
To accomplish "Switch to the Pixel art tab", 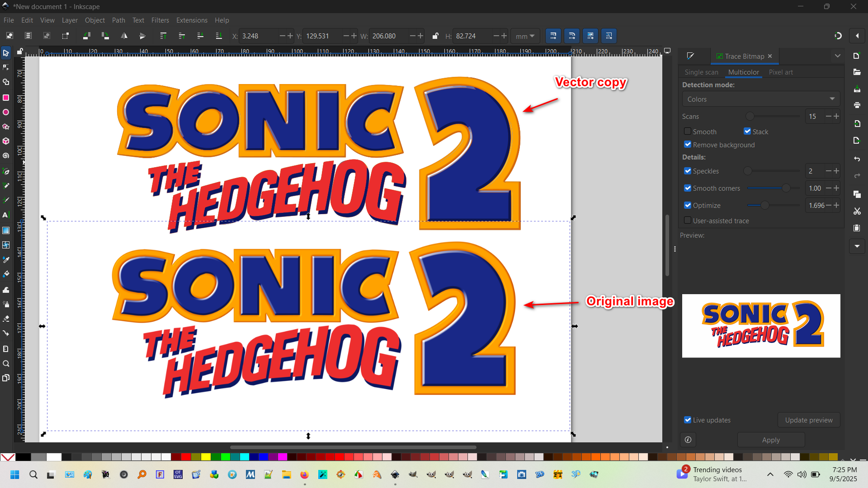I will 781,72.
